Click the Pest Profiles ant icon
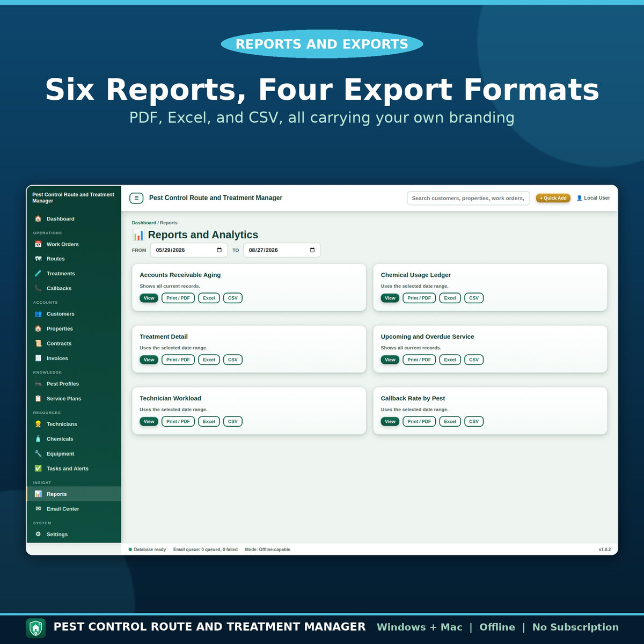The width and height of the screenshot is (644, 644). click(38, 384)
